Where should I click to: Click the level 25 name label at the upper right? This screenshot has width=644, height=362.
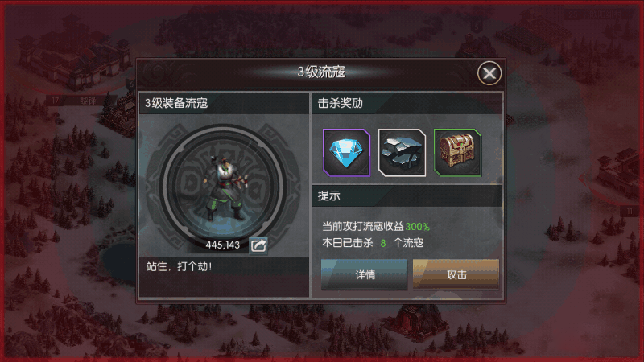(x=596, y=14)
